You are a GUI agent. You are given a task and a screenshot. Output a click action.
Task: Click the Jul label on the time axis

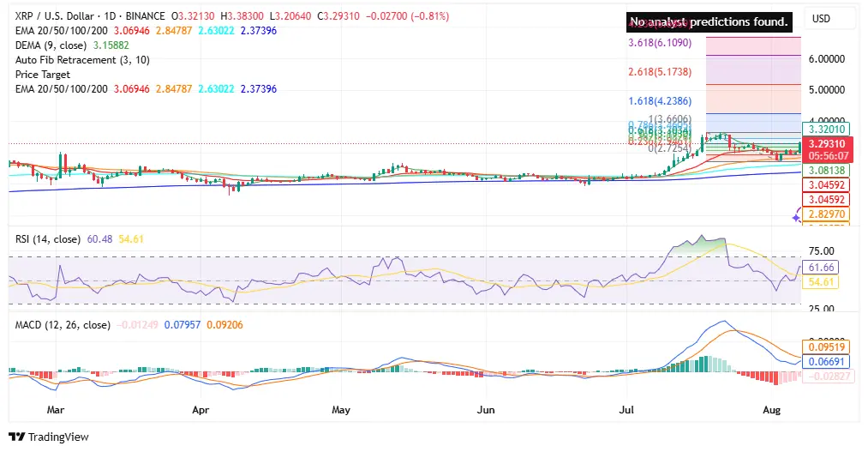click(626, 410)
